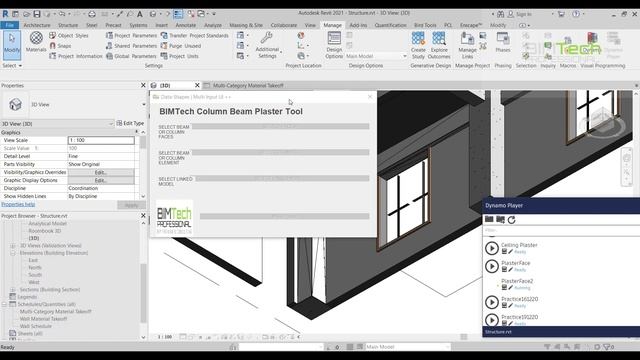
Task: Open the Help icon in title bar
Action: (x=576, y=14)
